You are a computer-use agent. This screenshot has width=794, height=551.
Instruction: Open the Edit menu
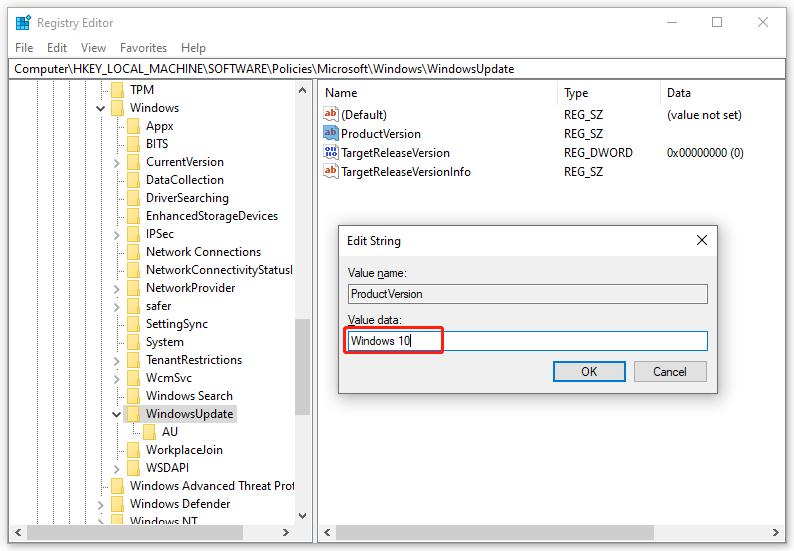[x=57, y=48]
